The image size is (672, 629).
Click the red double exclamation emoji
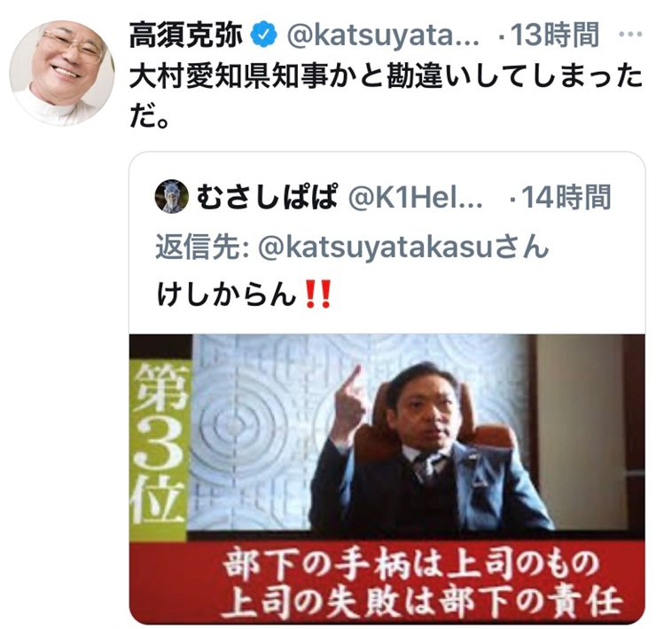pyautogui.click(x=317, y=295)
